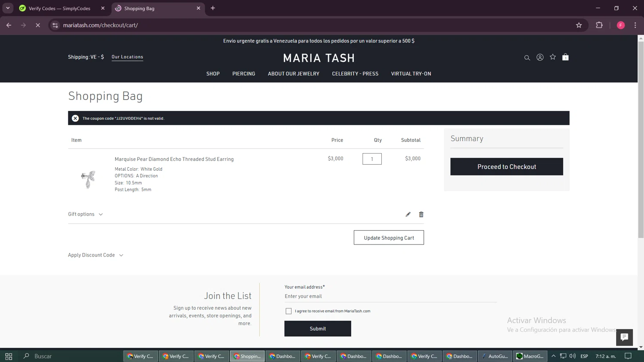
Task: Switch to MacroG... taskbar app
Action: tap(530, 356)
